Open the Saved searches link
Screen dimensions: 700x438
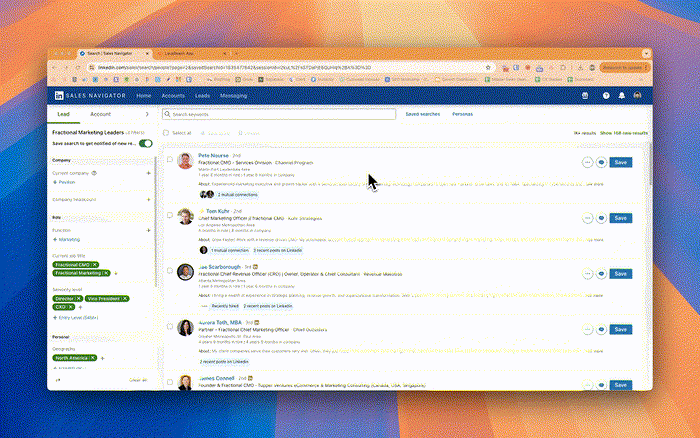422,114
